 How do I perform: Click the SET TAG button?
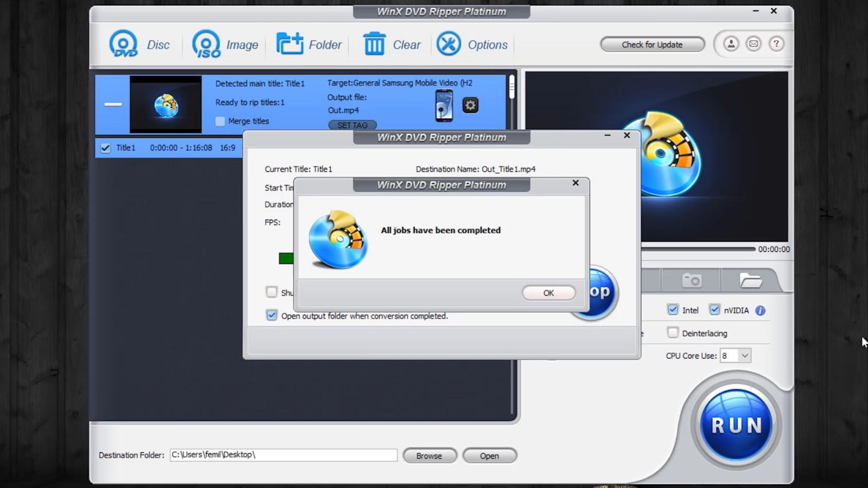point(353,125)
